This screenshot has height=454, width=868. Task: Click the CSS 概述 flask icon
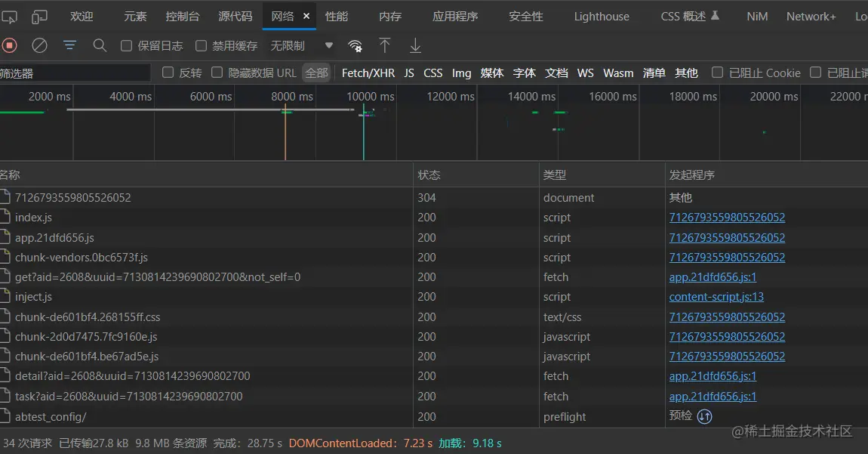tap(716, 16)
